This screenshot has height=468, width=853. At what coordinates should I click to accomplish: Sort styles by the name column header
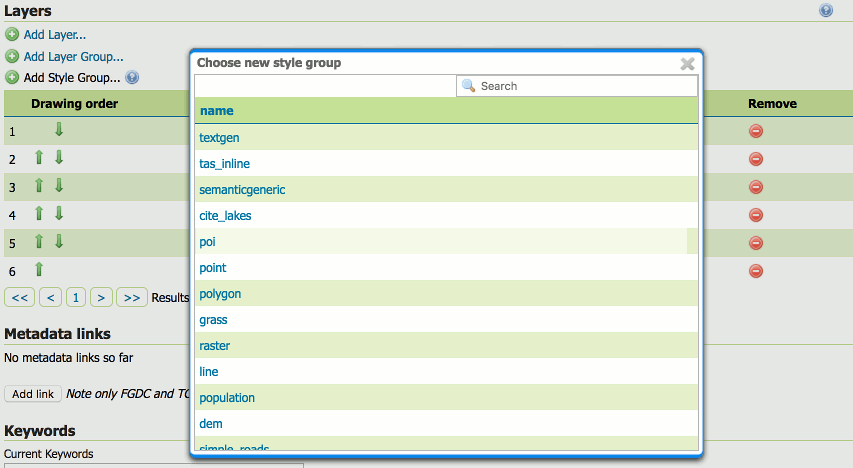[x=216, y=111]
